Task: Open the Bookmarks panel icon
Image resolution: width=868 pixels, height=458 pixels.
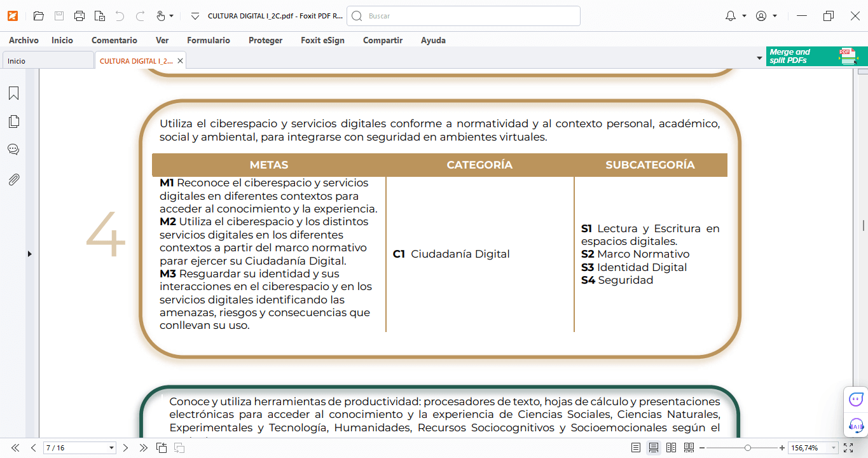Action: click(13, 94)
